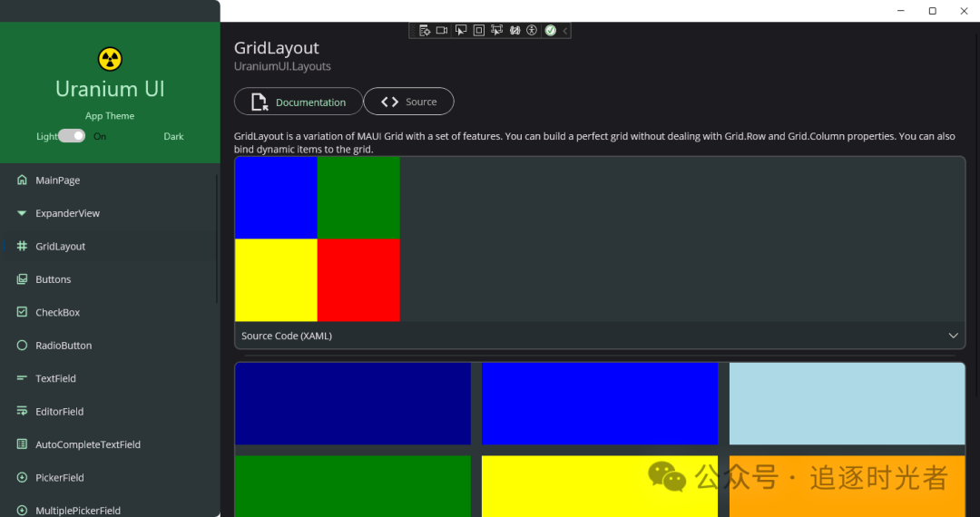Open the Source button
Viewport: 980px width, 517px height.
408,102
